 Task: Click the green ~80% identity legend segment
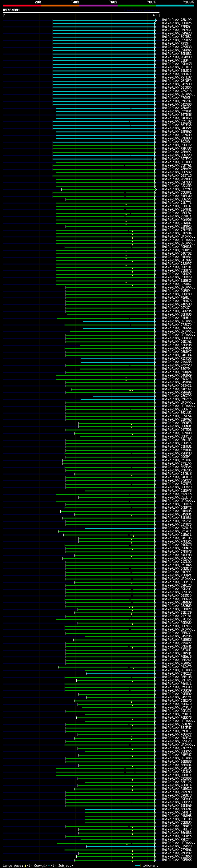click(x=137, y=6)
